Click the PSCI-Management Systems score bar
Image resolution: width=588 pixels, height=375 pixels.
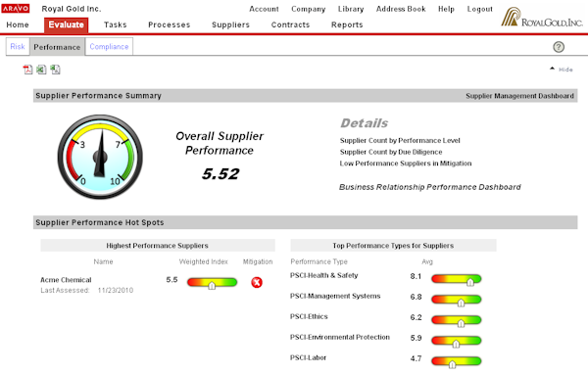(457, 300)
